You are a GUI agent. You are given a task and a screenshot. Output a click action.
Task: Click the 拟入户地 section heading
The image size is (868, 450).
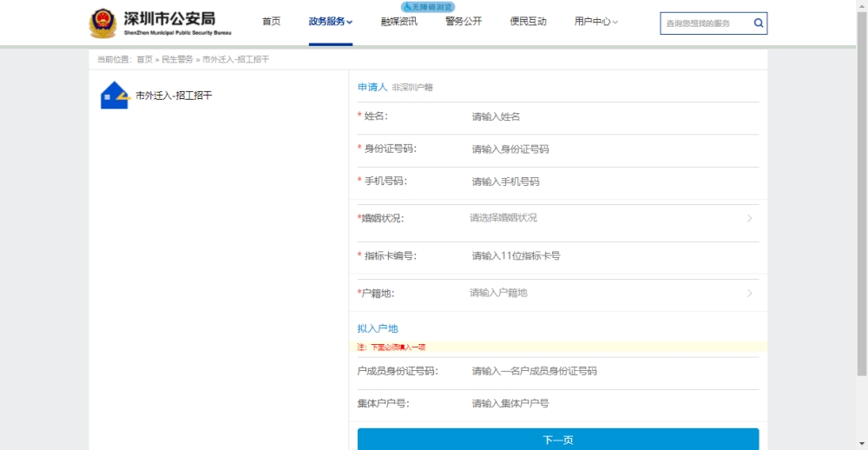click(x=378, y=328)
